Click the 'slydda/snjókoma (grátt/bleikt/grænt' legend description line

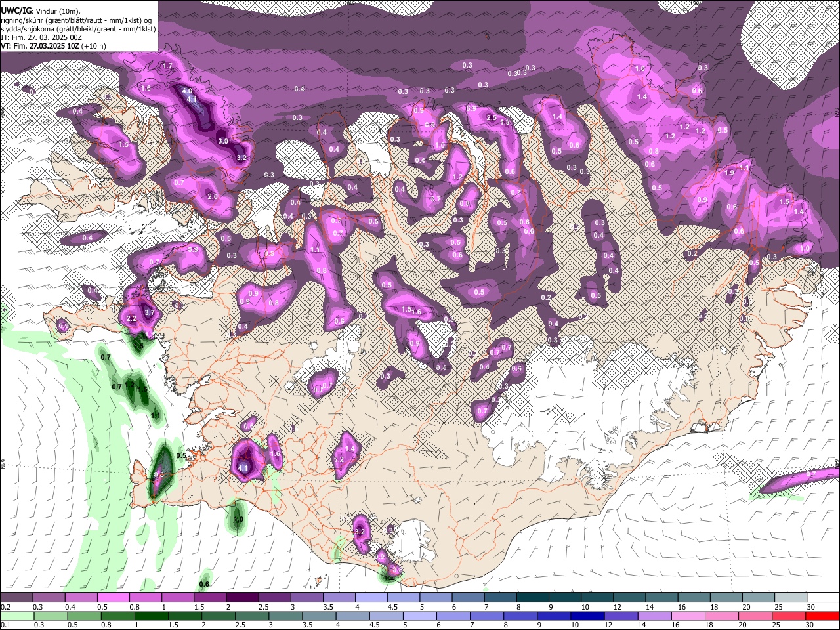pos(78,29)
